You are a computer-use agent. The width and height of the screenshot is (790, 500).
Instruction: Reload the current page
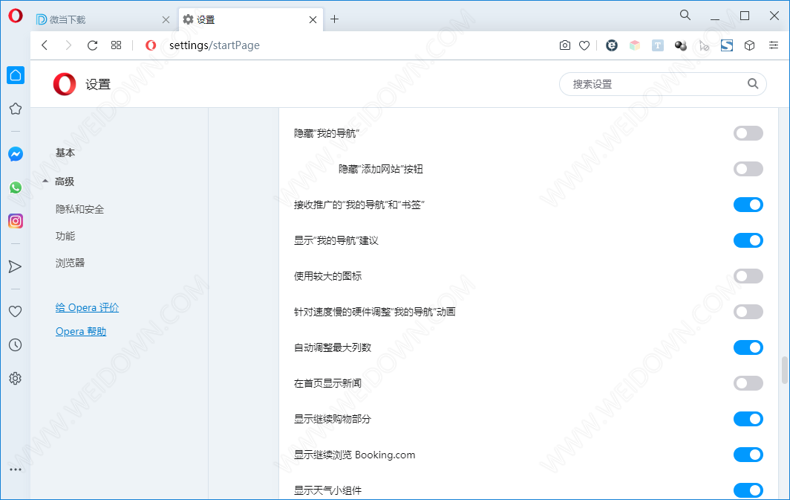[92, 45]
